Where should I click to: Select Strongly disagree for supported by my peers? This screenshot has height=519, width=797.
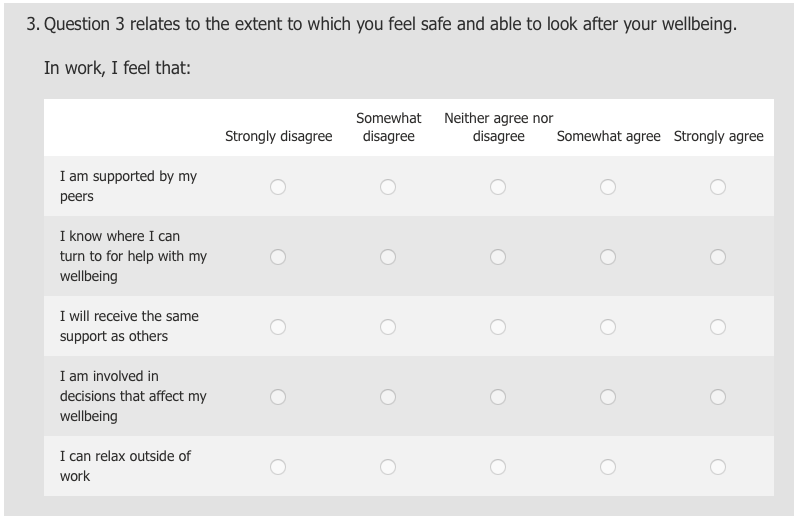278,187
